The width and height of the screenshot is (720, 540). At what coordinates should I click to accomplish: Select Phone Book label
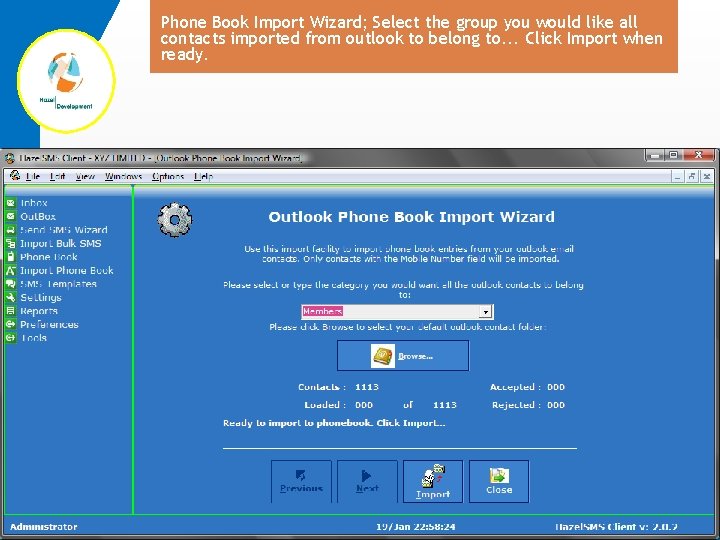49,257
